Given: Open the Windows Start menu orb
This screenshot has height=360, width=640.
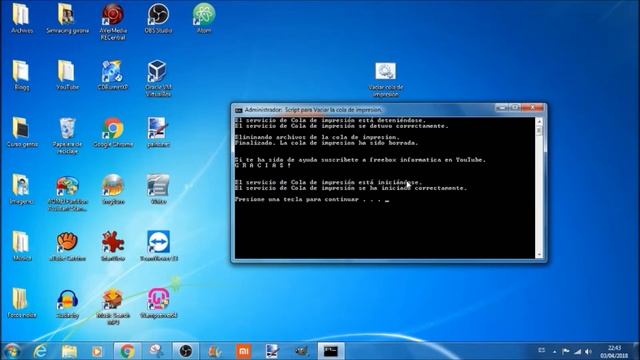Looking at the screenshot, I should click(x=12, y=351).
